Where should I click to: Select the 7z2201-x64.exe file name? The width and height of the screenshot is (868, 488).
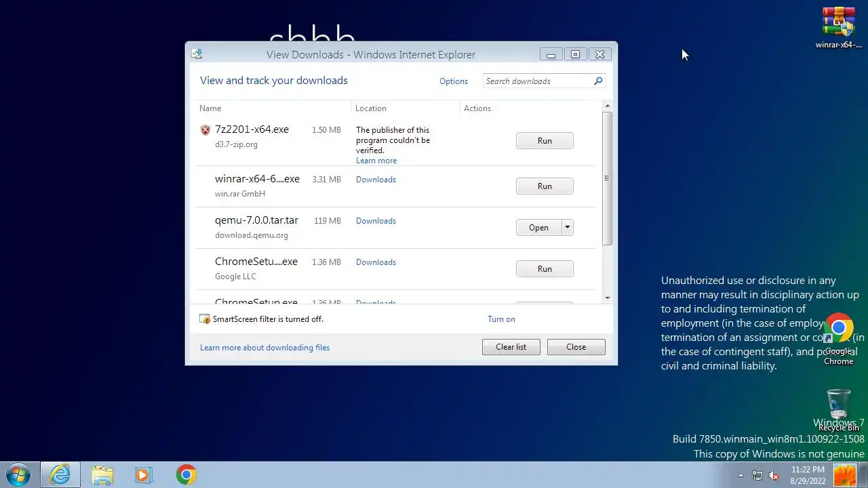[252, 129]
